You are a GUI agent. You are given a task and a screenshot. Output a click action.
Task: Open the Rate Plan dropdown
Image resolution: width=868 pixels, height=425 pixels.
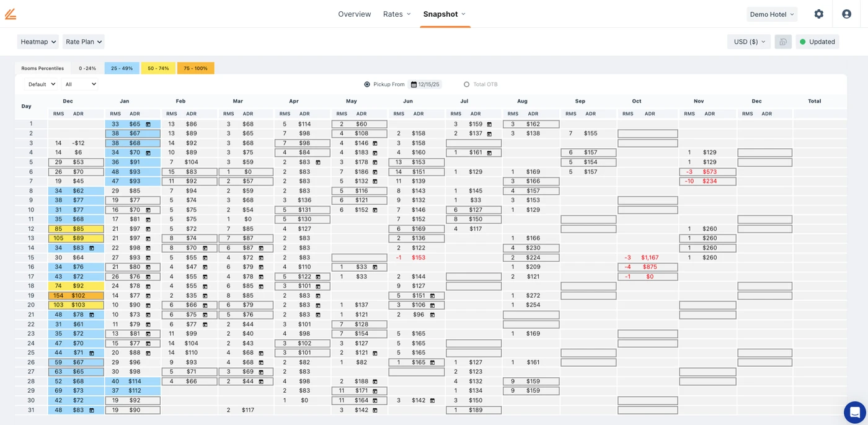(83, 41)
